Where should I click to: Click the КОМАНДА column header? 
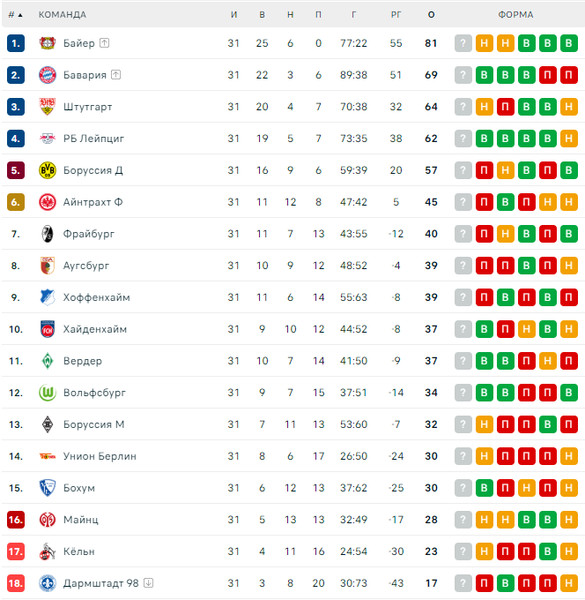(62, 15)
